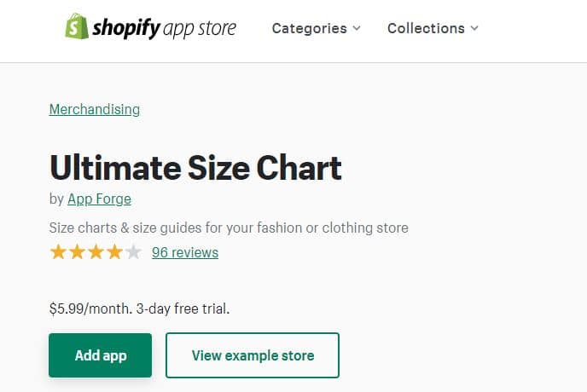Click the 3-day free trial text
This screenshot has width=587, height=392.
189,308
